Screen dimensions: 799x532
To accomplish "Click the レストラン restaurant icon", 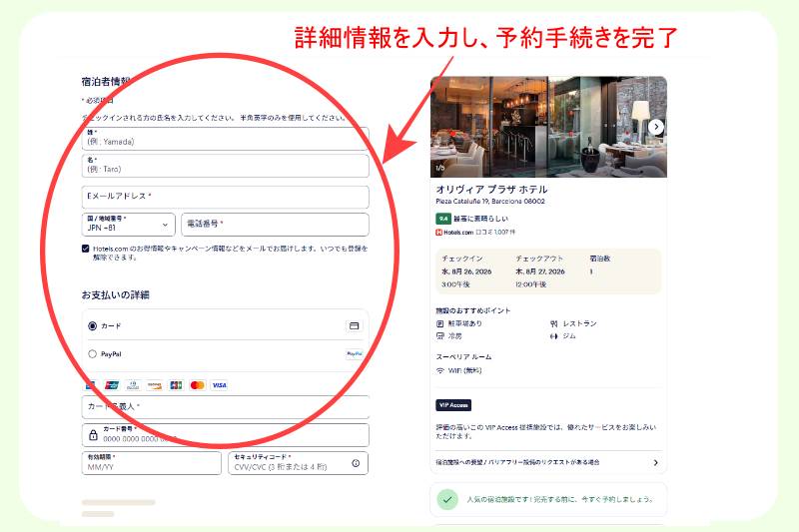I will point(554,323).
